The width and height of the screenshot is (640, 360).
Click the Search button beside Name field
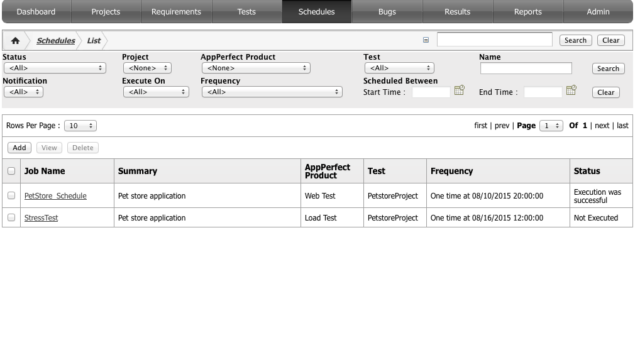(608, 68)
